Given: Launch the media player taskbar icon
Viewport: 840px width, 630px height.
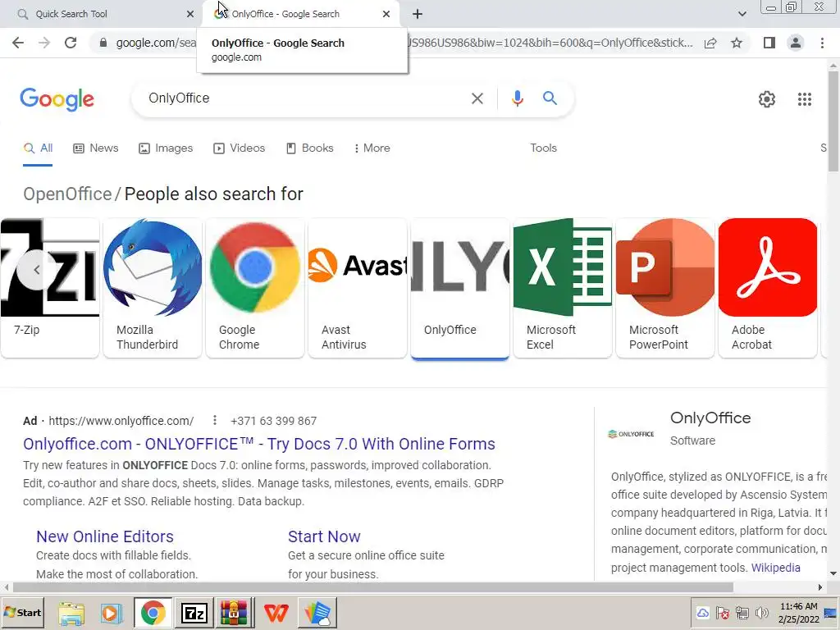Looking at the screenshot, I should 112,614.
